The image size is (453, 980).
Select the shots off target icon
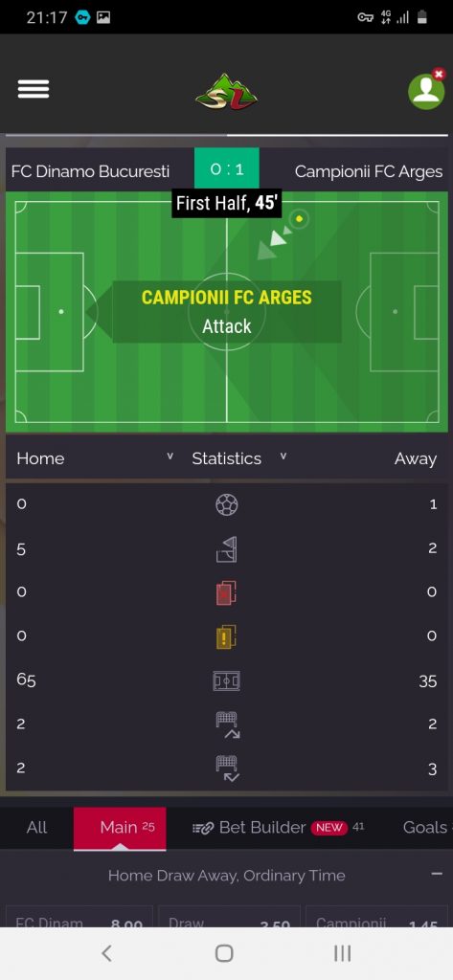tap(228, 725)
